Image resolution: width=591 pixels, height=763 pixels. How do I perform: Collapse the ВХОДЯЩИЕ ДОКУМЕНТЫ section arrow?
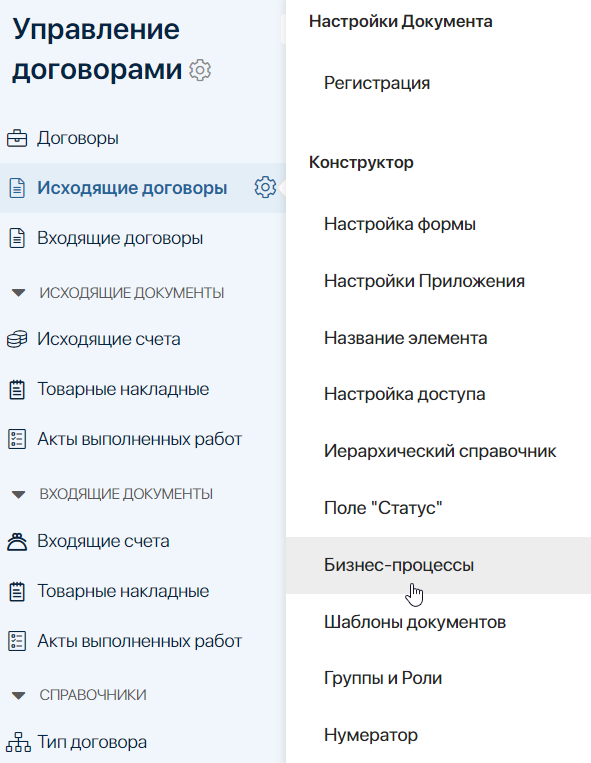(x=18, y=494)
